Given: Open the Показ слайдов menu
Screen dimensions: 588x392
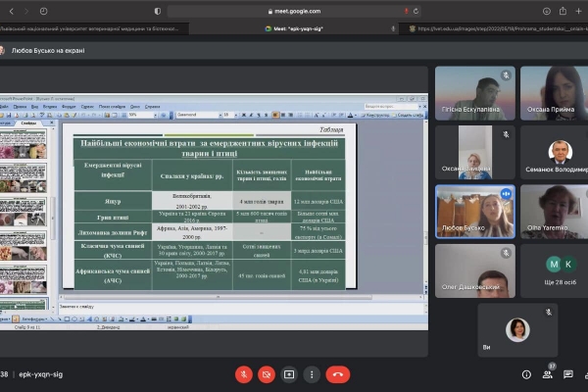Looking at the screenshot, I should [112, 107].
